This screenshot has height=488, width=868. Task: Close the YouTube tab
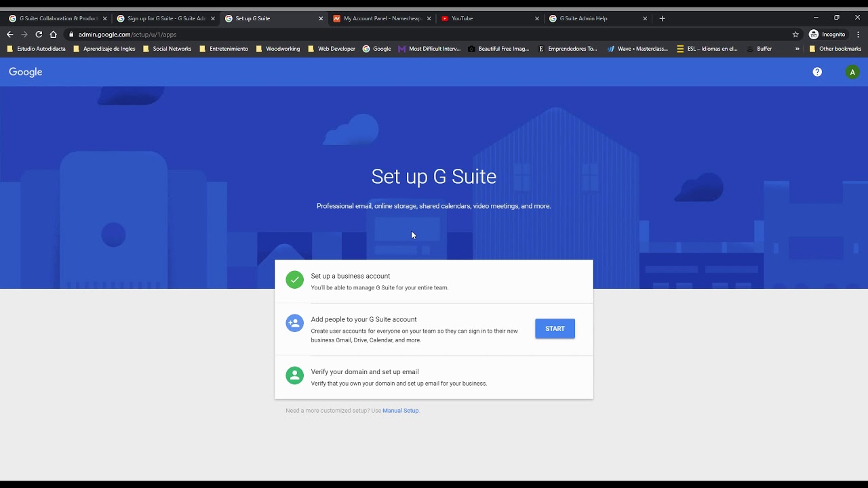[x=537, y=18]
